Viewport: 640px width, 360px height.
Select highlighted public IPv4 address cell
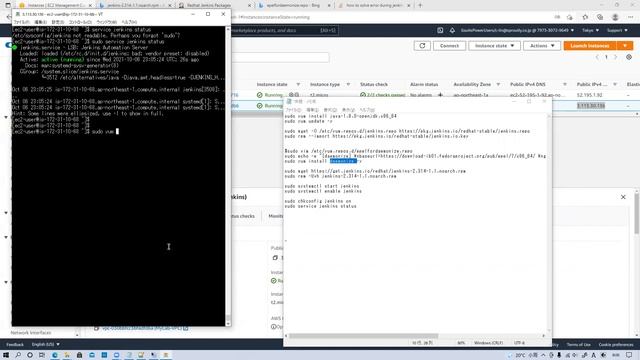[591, 106]
